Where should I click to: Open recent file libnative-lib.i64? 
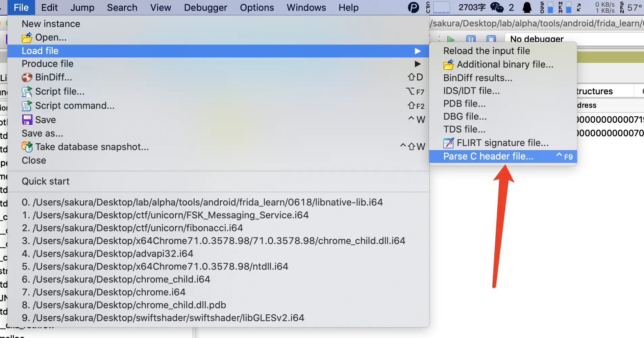click(x=218, y=202)
